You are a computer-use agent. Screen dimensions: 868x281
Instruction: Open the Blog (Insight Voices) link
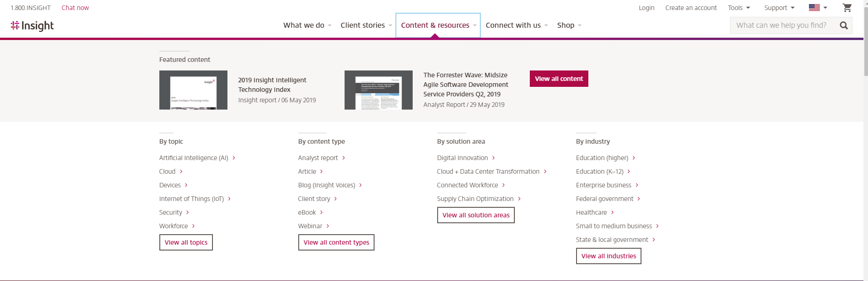[x=326, y=185]
